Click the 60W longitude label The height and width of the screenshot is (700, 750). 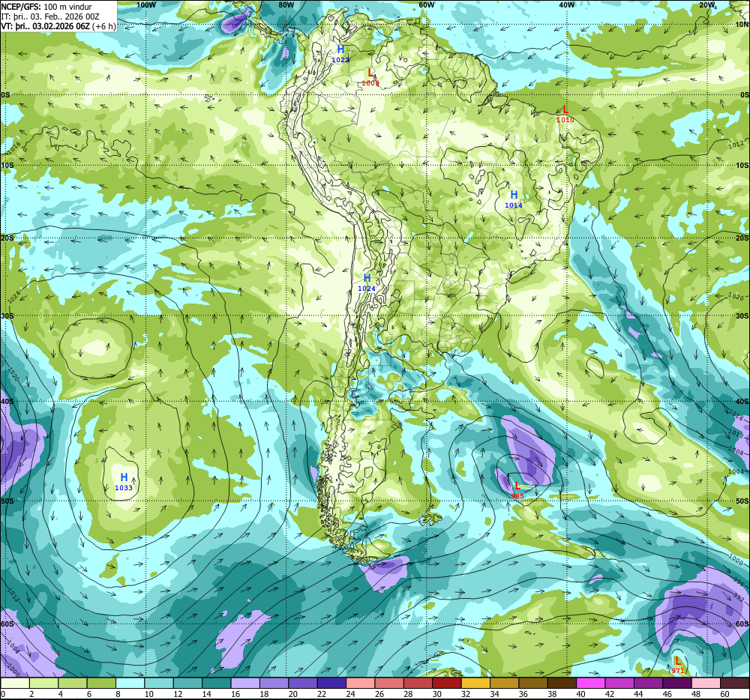[426, 4]
